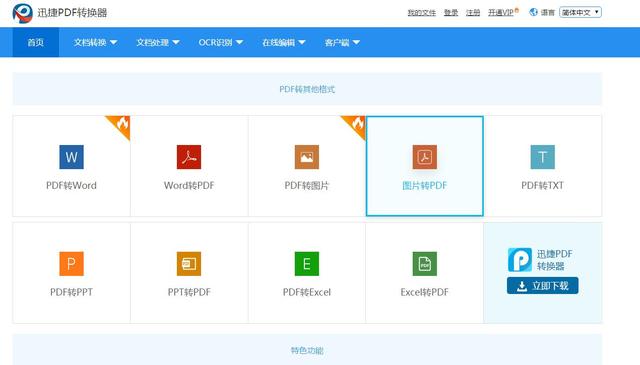This screenshot has height=365, width=640.
Task: Click the 开通VIP link
Action: 501,13
